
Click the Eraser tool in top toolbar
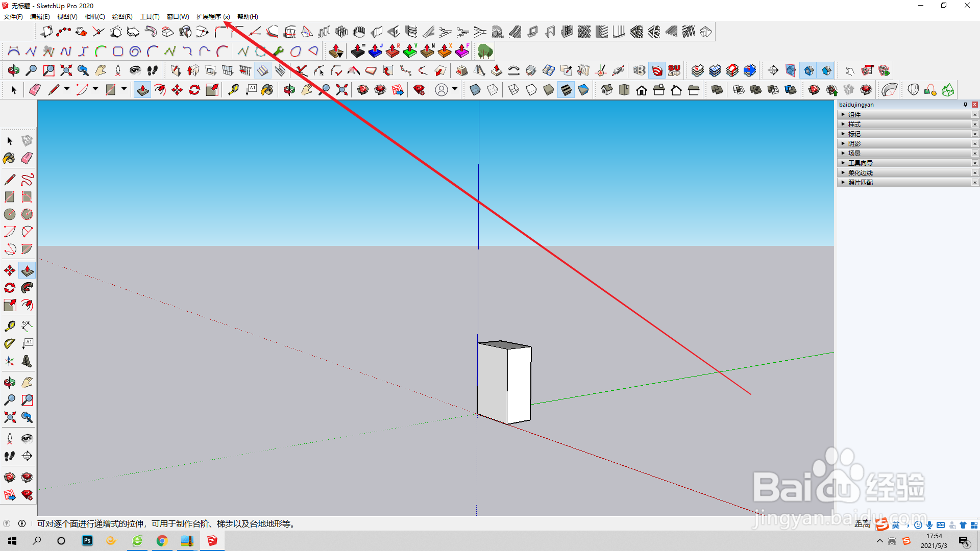pos(35,90)
